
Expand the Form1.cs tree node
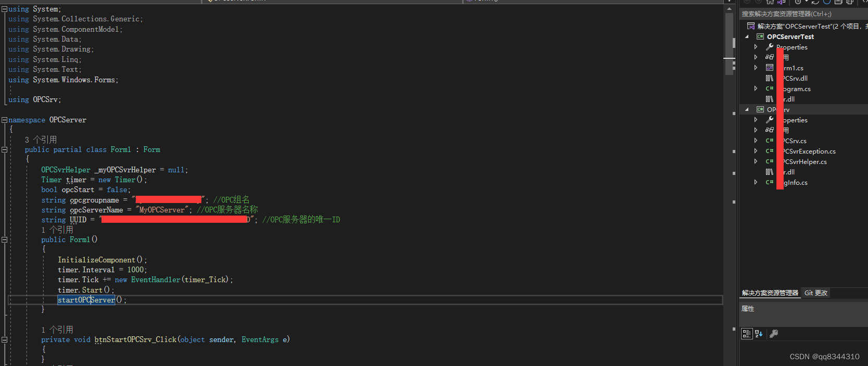[756, 68]
